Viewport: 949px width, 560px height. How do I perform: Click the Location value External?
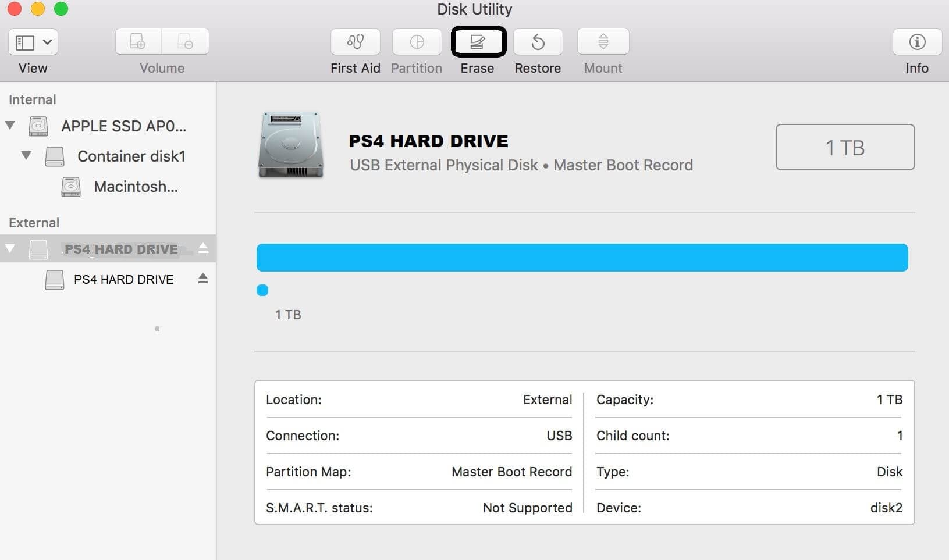[548, 400]
